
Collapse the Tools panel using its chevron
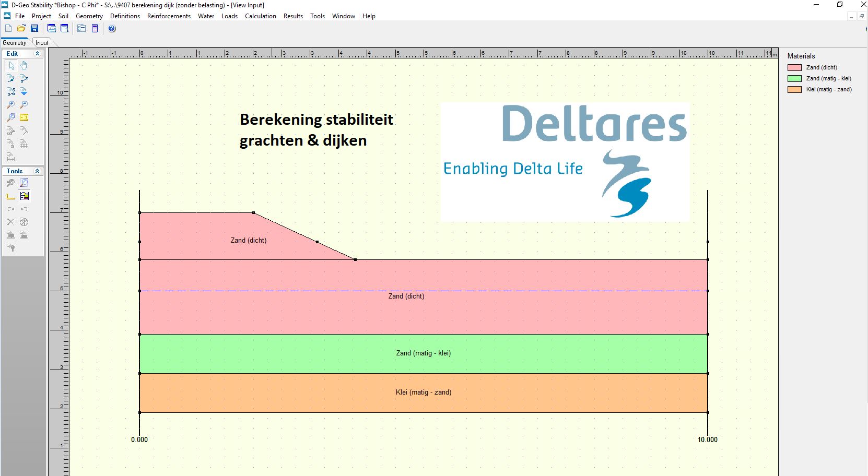coord(37,171)
